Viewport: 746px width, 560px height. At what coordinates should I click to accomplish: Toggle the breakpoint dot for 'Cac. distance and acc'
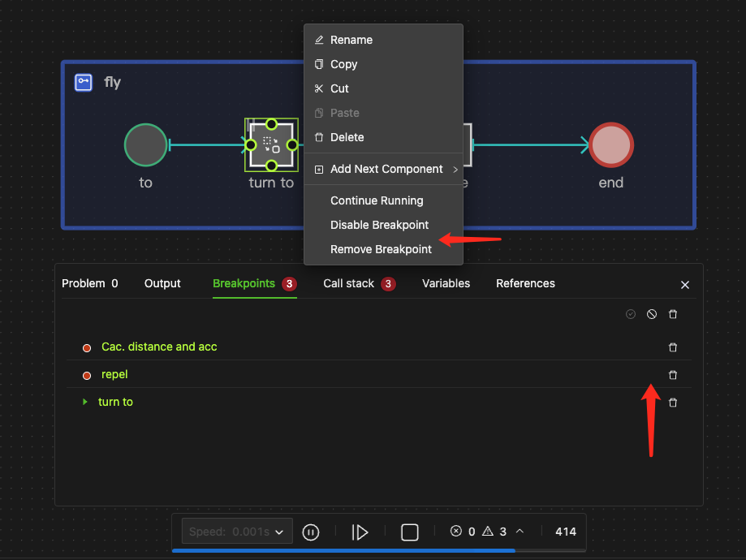(x=87, y=347)
